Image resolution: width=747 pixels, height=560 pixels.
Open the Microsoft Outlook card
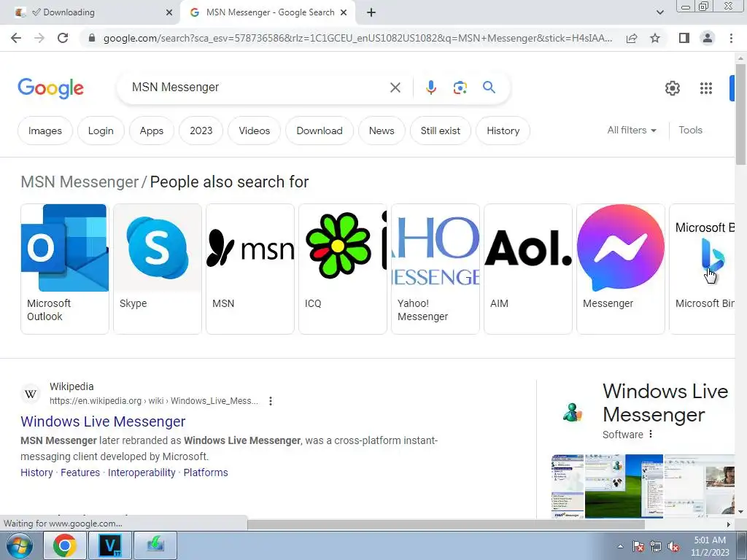coord(65,269)
